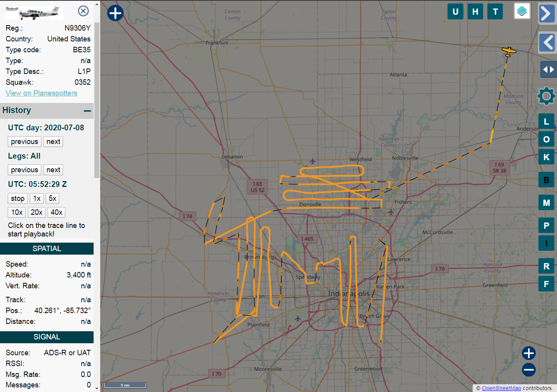
Task: Toggle the U filter button
Action: pyautogui.click(x=455, y=12)
